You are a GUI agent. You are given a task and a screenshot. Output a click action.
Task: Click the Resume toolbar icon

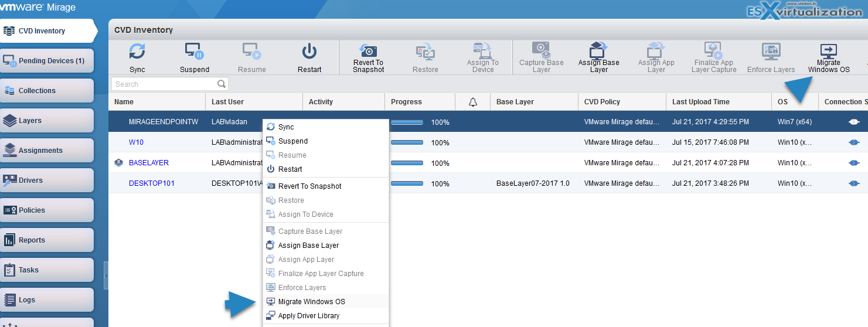252,52
